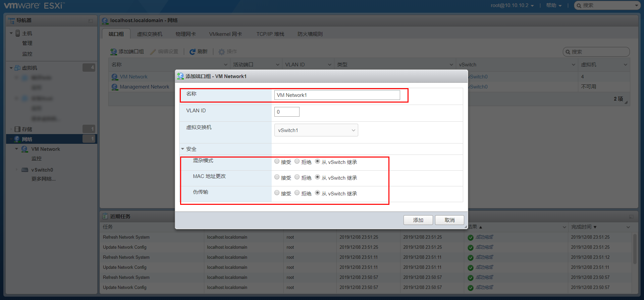Click the VLAN ID input field
The width and height of the screenshot is (644, 300).
coord(287,112)
